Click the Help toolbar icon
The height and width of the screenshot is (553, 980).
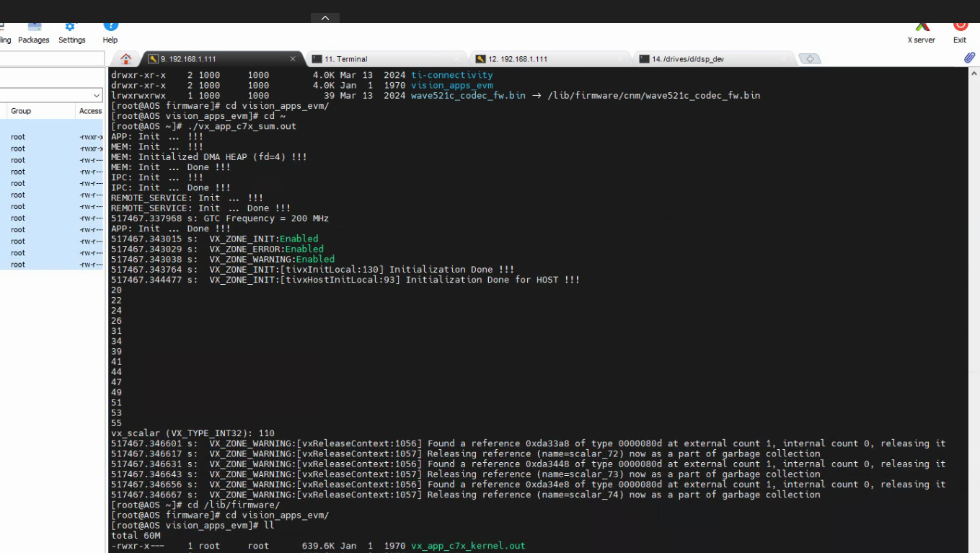[x=110, y=33]
